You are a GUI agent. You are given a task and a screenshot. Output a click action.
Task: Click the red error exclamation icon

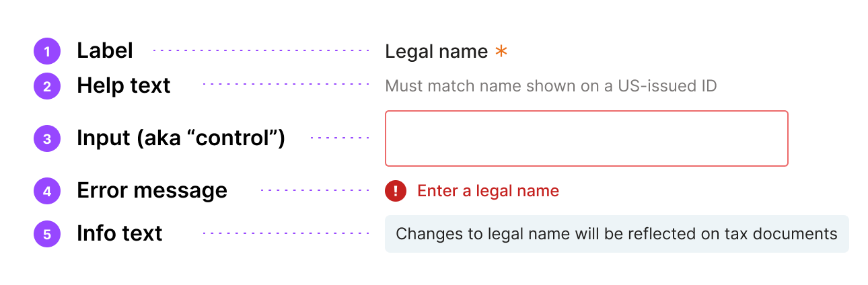pyautogui.click(x=396, y=191)
